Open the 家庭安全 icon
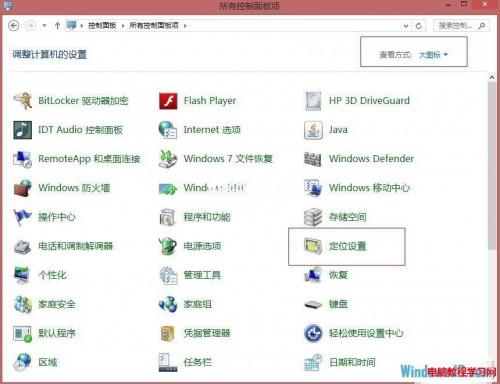 click(22, 304)
